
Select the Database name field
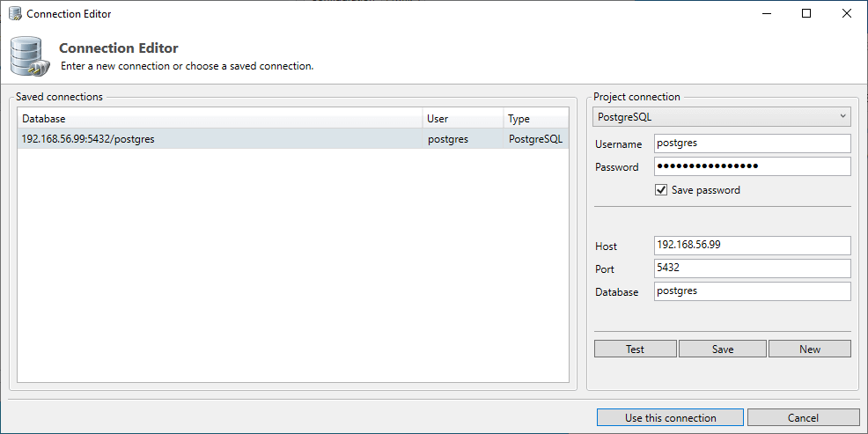(752, 291)
